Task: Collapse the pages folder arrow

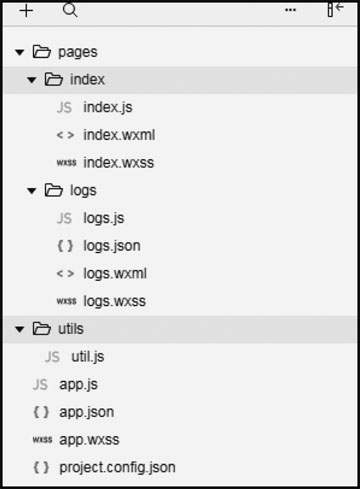Action: (20, 52)
